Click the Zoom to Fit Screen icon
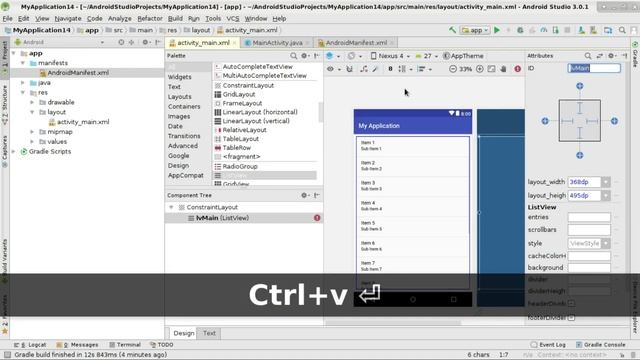Screen dimensions: 640x360 (x=491, y=69)
